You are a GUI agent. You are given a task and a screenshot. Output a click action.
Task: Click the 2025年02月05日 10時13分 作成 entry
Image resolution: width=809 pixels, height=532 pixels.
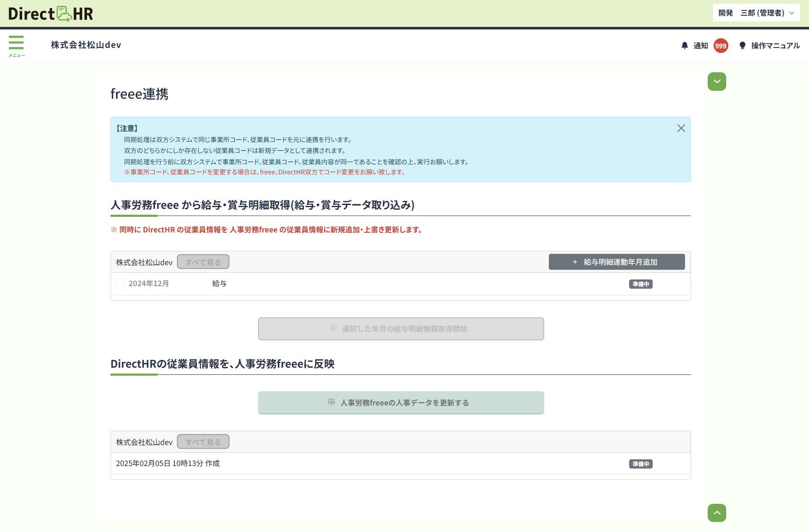click(168, 463)
